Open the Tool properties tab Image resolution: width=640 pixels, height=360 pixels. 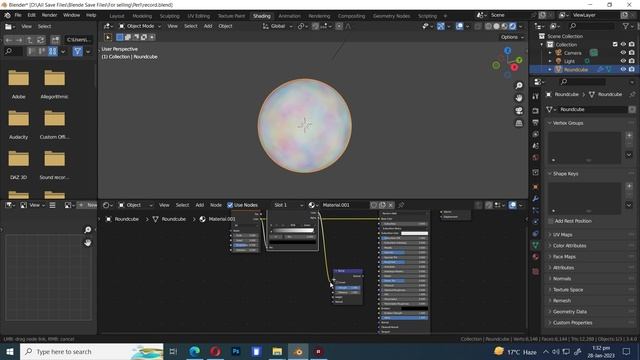(536, 96)
